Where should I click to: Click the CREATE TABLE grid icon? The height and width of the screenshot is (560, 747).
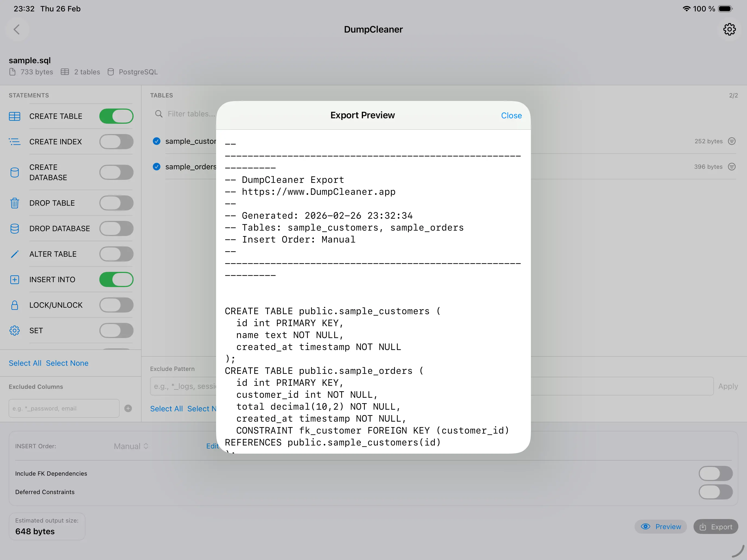coord(14,116)
